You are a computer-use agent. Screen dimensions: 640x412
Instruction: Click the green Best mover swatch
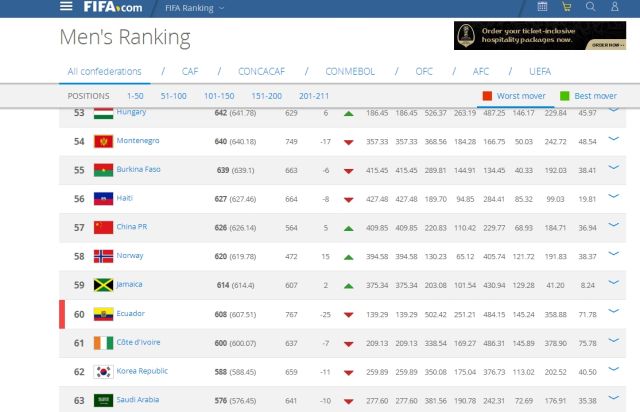[565, 96]
